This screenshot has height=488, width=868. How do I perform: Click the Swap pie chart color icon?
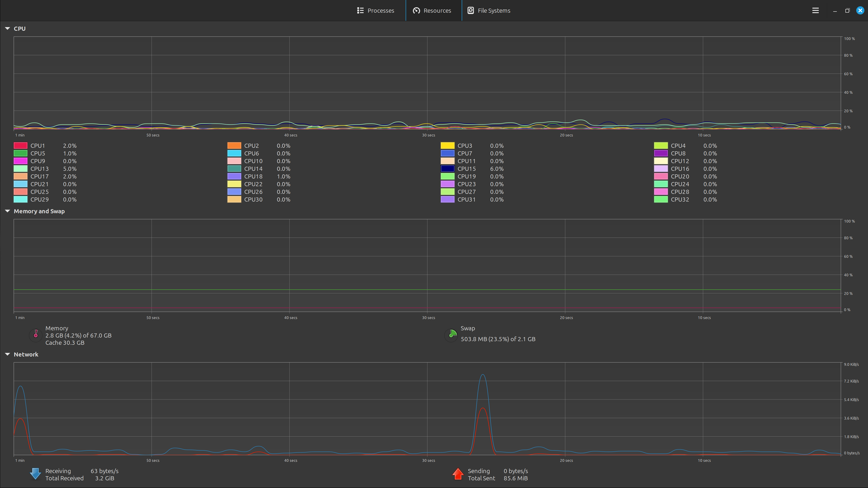[451, 335]
